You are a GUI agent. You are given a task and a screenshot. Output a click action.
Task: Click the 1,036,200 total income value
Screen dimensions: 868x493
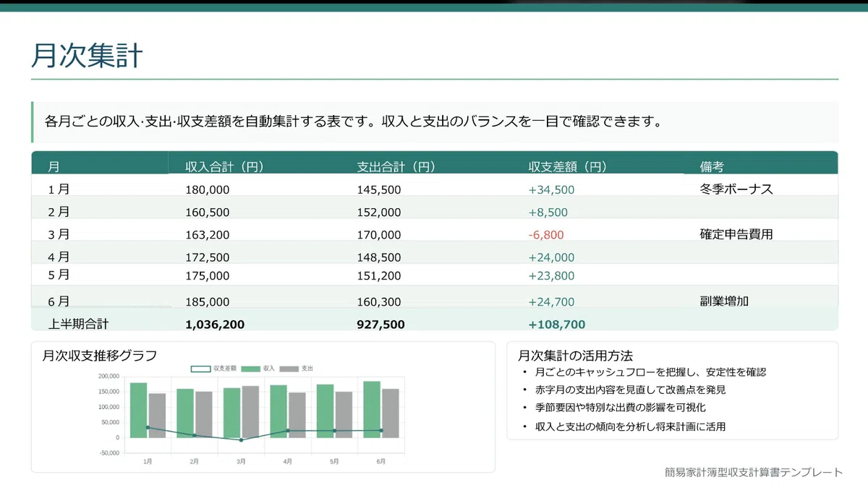click(215, 325)
